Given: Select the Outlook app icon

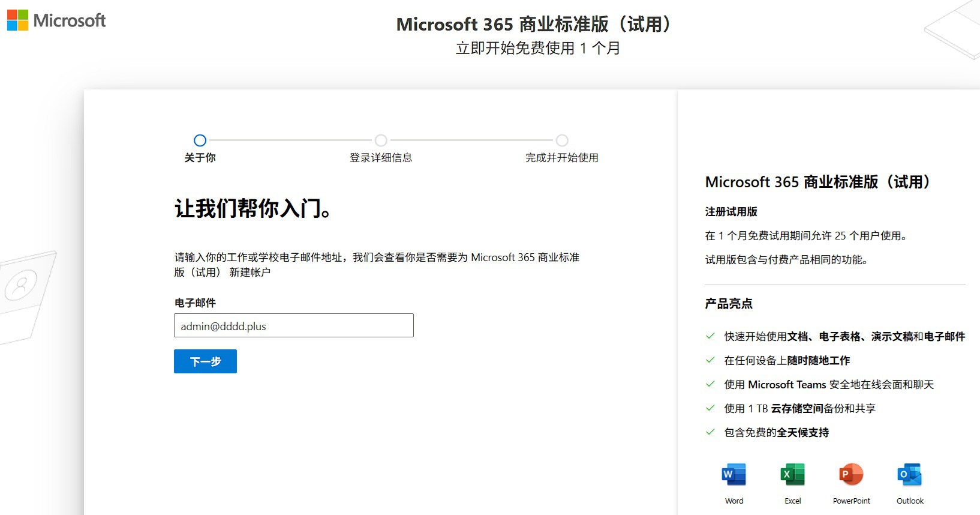Looking at the screenshot, I should (x=910, y=475).
